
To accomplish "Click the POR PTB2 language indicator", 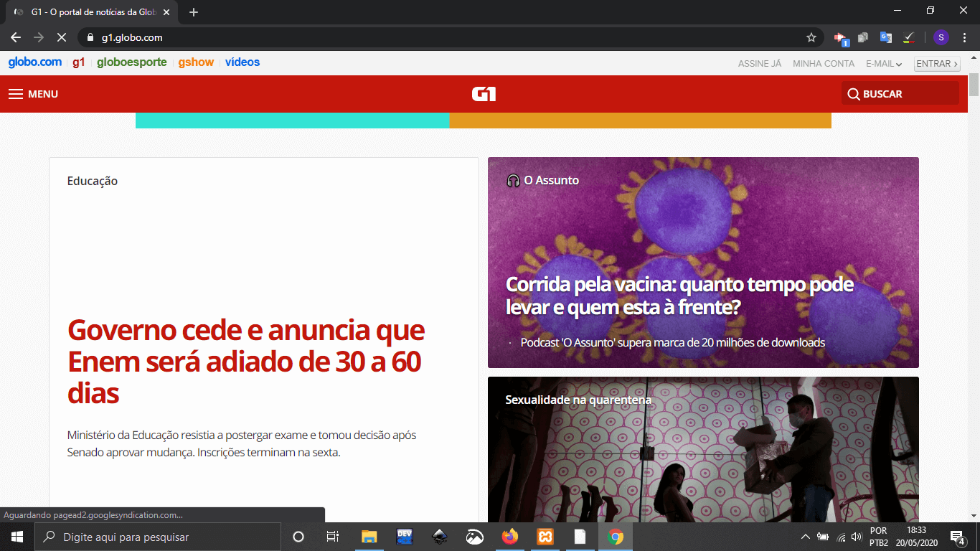I will point(879,537).
